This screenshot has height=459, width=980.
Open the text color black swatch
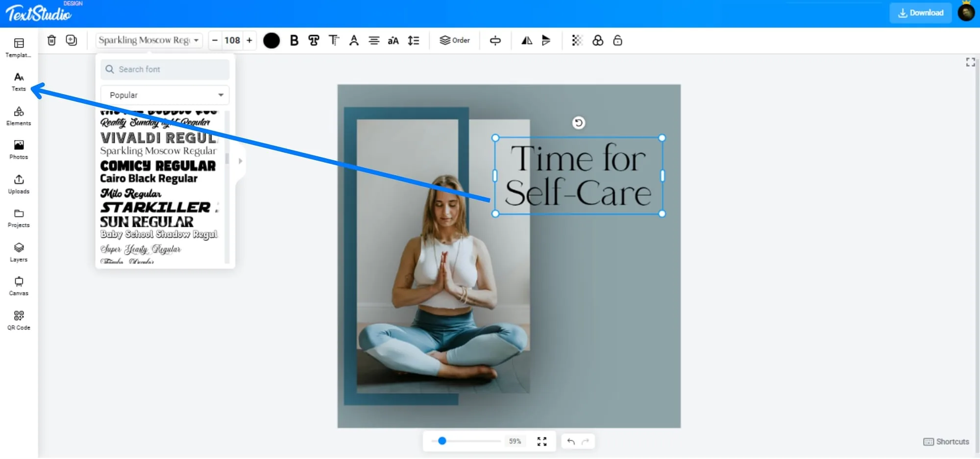(271, 41)
